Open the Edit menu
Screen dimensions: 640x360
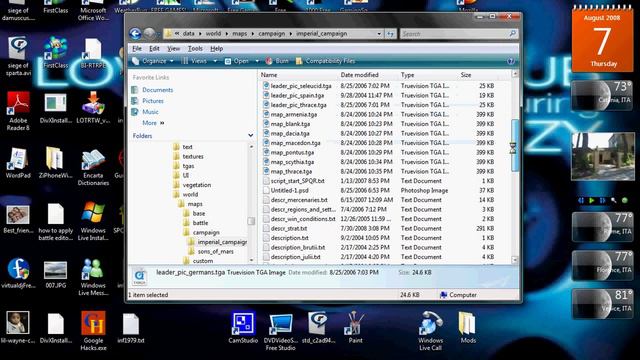pos(154,49)
